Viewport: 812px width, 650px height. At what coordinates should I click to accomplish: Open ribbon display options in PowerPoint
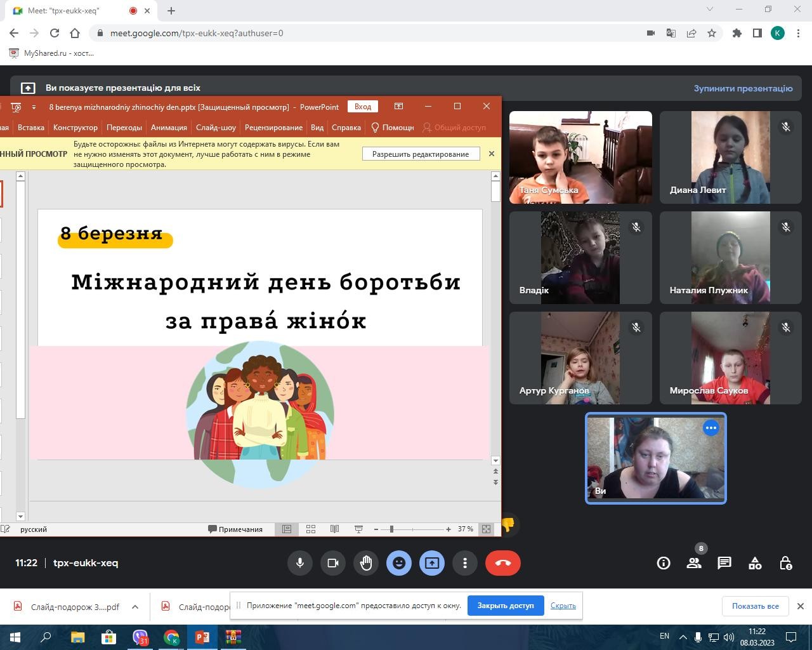click(x=398, y=106)
